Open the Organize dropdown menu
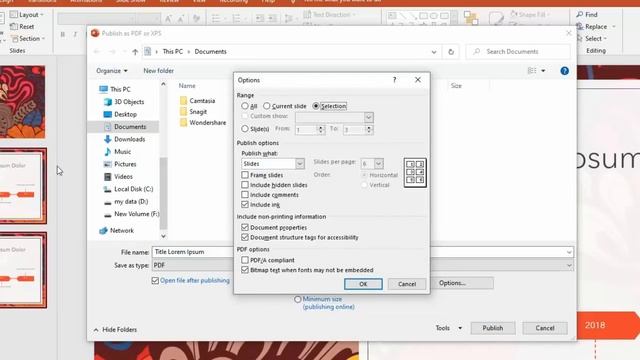Viewport: 640px width, 360px height. pyautogui.click(x=111, y=71)
